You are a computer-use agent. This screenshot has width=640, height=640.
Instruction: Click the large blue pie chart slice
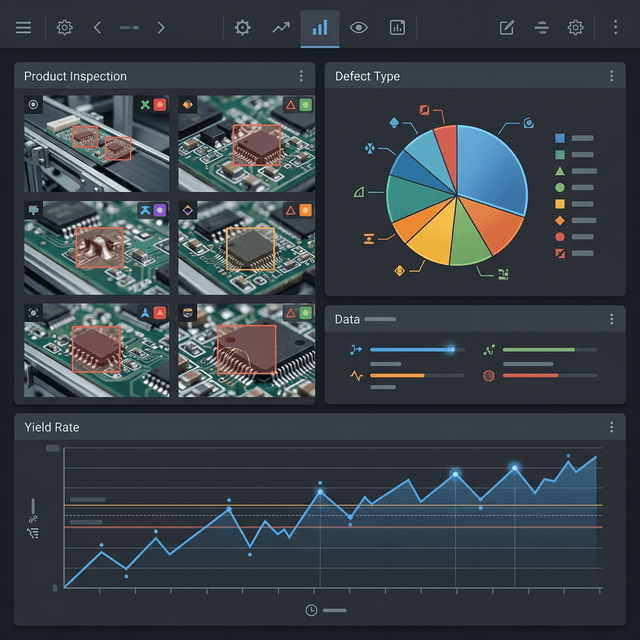(x=492, y=168)
